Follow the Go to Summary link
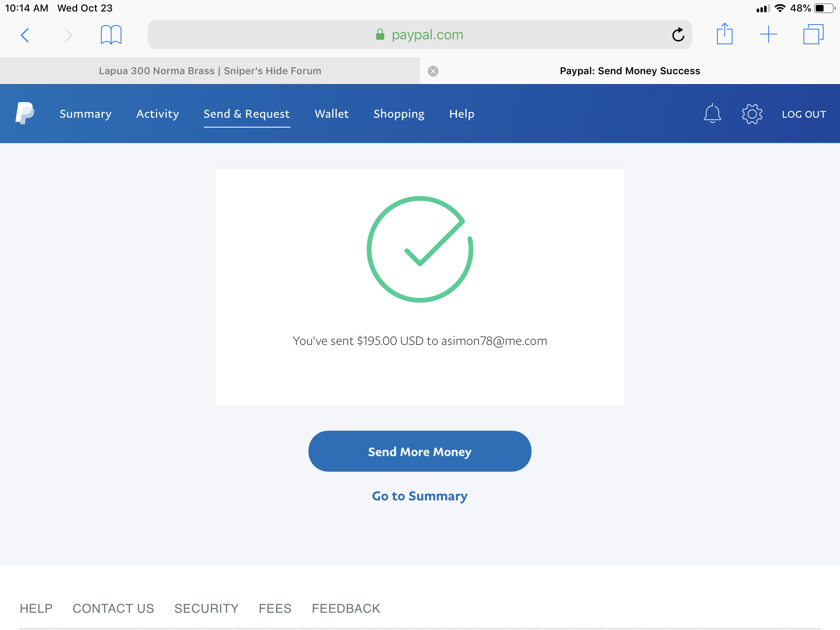This screenshot has width=840, height=630. (420, 496)
